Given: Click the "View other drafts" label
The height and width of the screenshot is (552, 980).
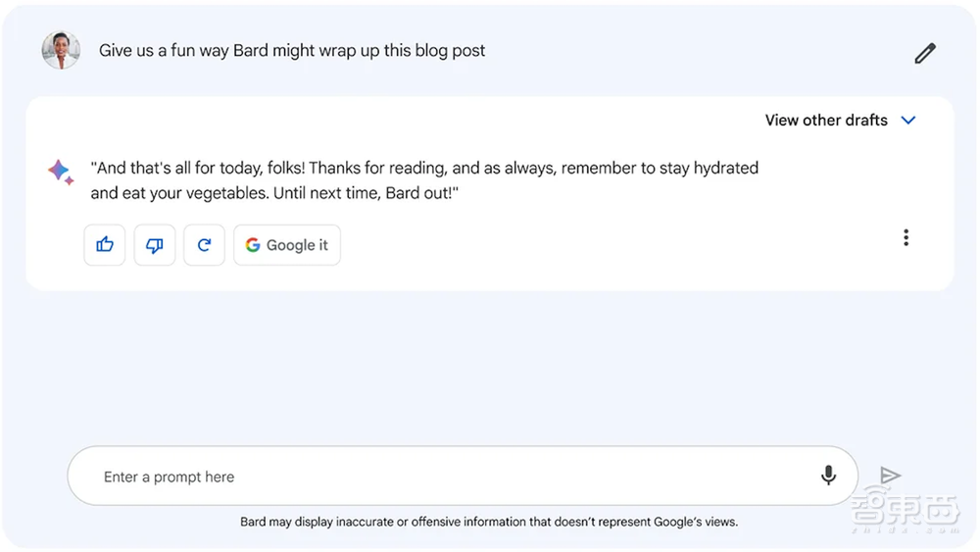Looking at the screenshot, I should [825, 121].
